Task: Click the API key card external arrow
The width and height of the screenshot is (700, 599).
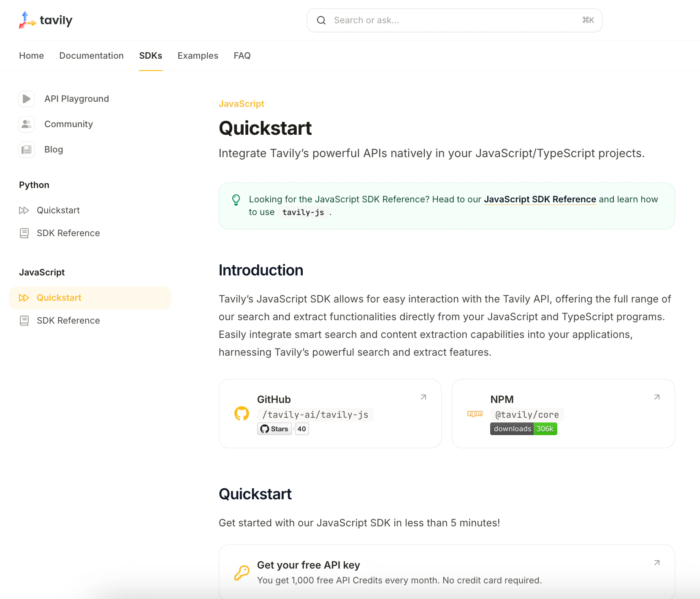Action: tap(657, 563)
